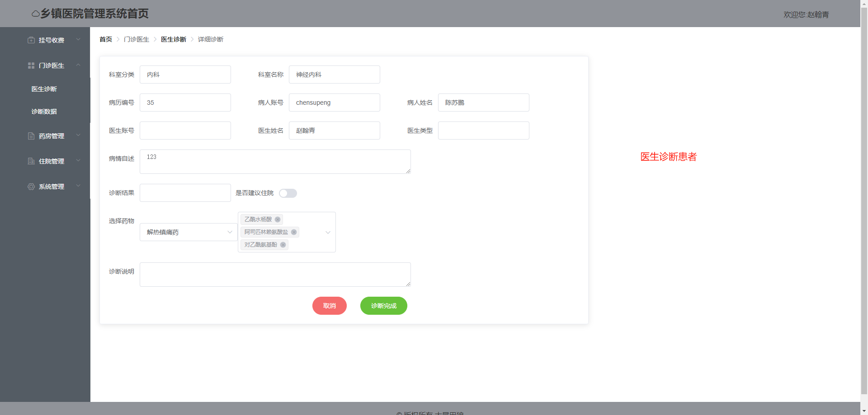Expand the selected drugs multi-select arrow
Image resolution: width=868 pixels, height=415 pixels.
click(x=328, y=232)
